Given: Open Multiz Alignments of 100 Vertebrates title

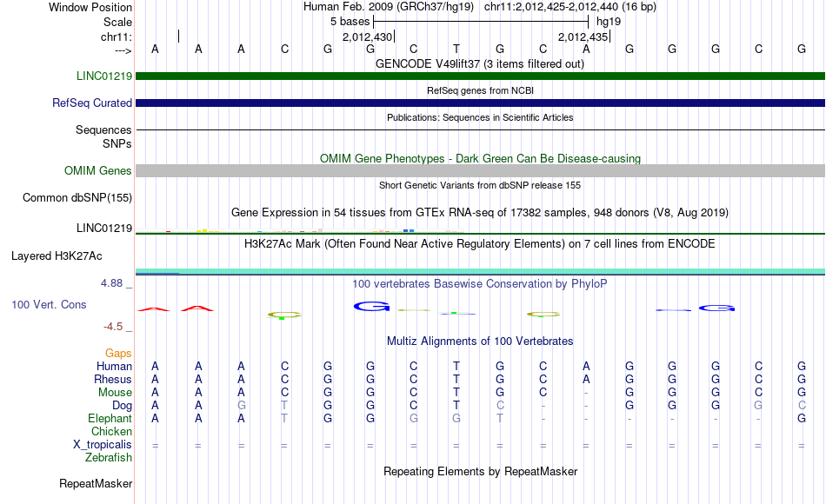Looking at the screenshot, I should [x=480, y=342].
